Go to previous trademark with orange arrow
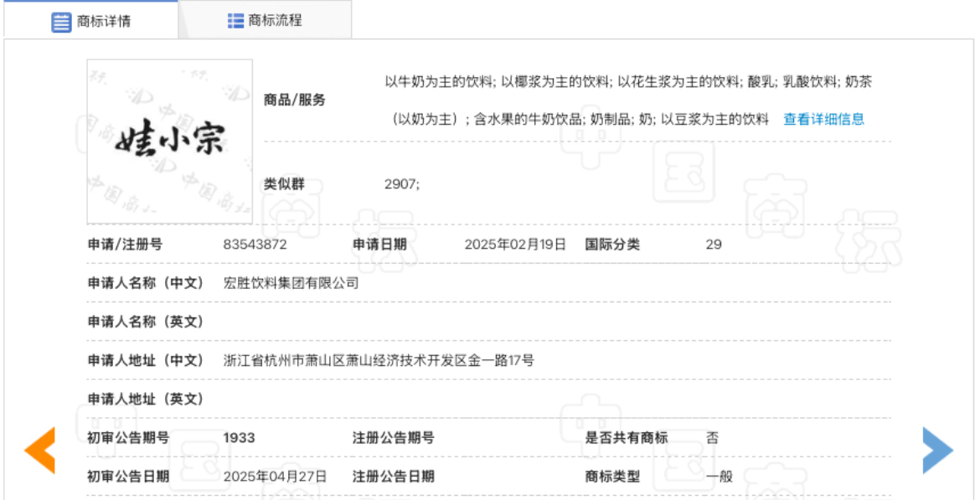The height and width of the screenshot is (500, 980). tap(39, 451)
